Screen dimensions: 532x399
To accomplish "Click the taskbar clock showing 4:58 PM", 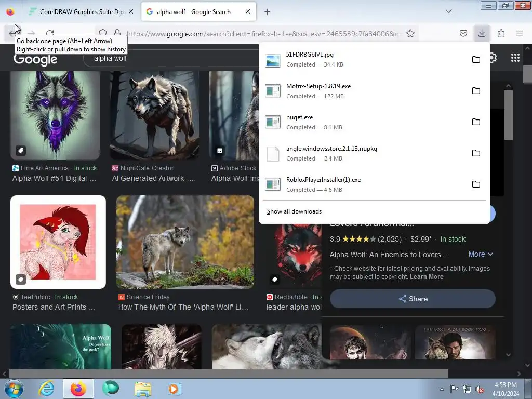I will tap(506, 389).
